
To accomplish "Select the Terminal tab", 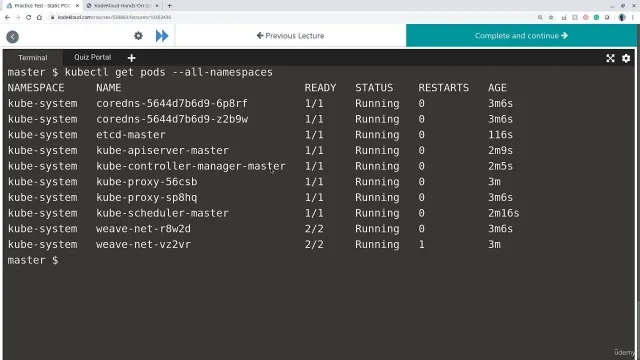I will click(x=33, y=58).
